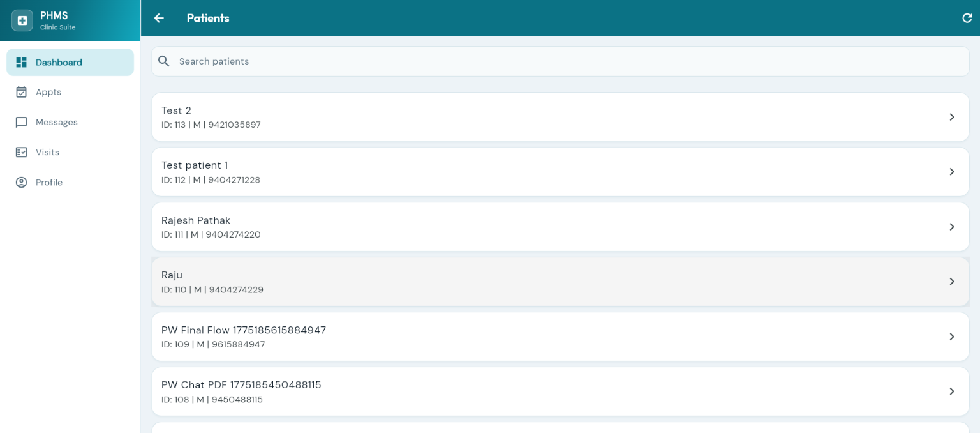Screen dimensions: 980x433
Task: Click ID 111 details line
Action: (x=211, y=235)
